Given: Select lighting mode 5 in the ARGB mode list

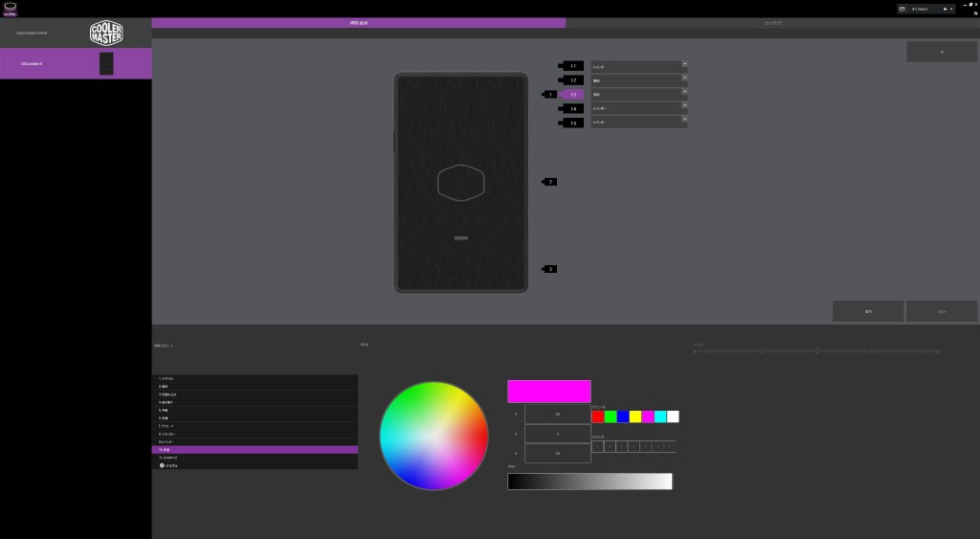Looking at the screenshot, I should (255, 410).
